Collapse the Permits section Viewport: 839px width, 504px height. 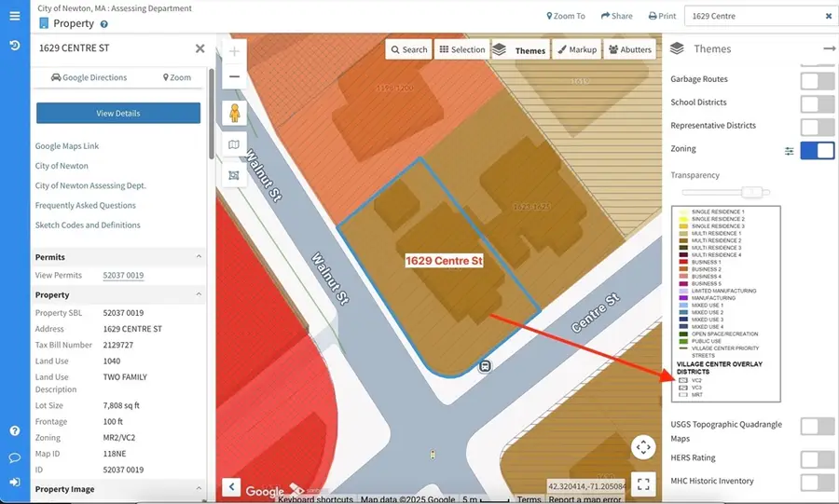coord(199,257)
